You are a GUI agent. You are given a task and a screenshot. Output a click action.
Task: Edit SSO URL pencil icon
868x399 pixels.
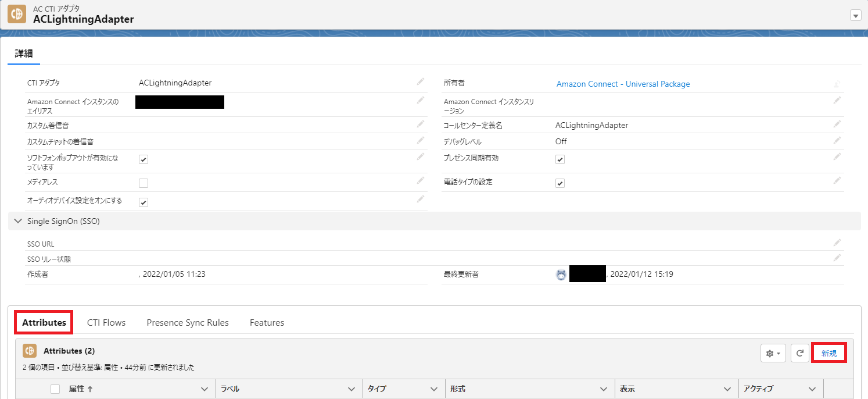coord(837,242)
